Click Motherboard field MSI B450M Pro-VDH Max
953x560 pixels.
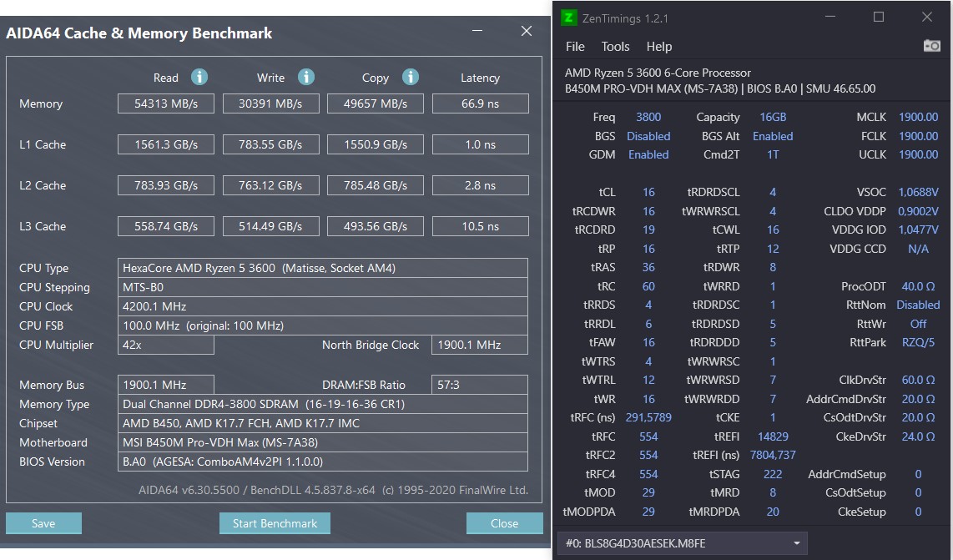[x=323, y=442]
